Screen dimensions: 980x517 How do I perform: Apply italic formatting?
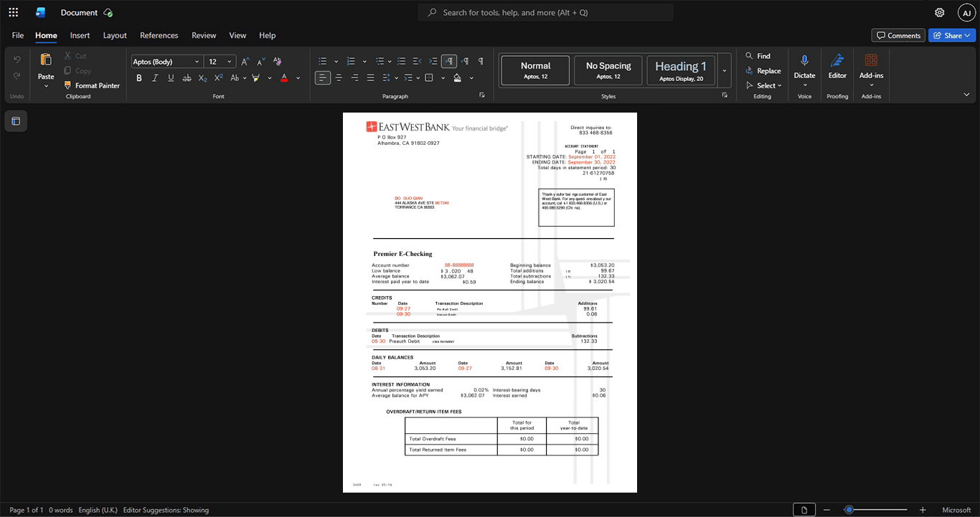click(155, 77)
